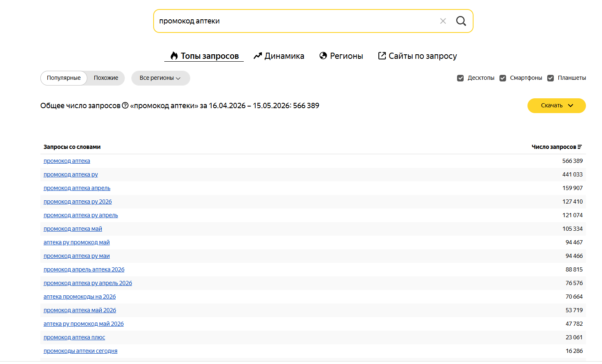
Task: Select the count 70 664
Action: point(574,297)
